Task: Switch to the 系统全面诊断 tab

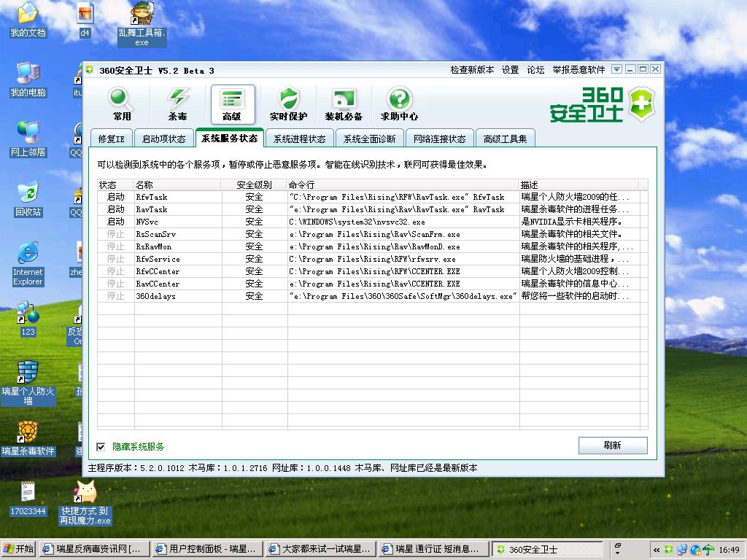Action: 370,139
